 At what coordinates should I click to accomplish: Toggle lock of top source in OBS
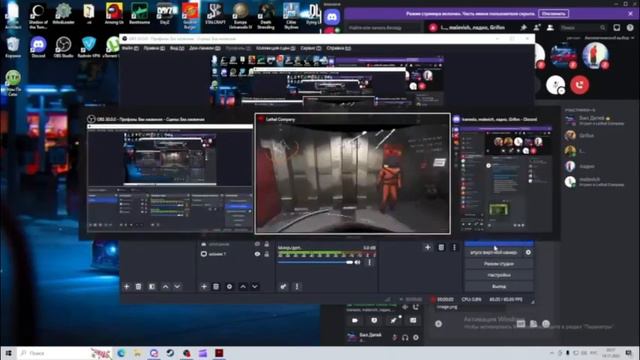click(267, 244)
